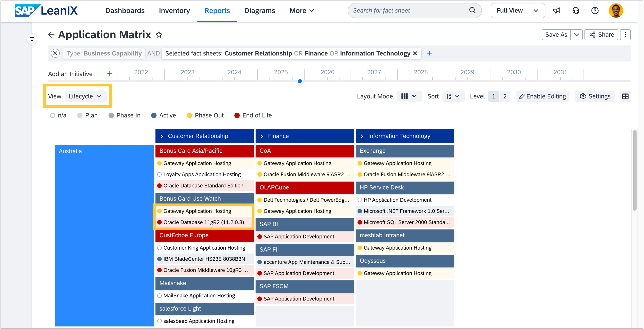Open the Lifecycle view dropdown

tap(85, 96)
